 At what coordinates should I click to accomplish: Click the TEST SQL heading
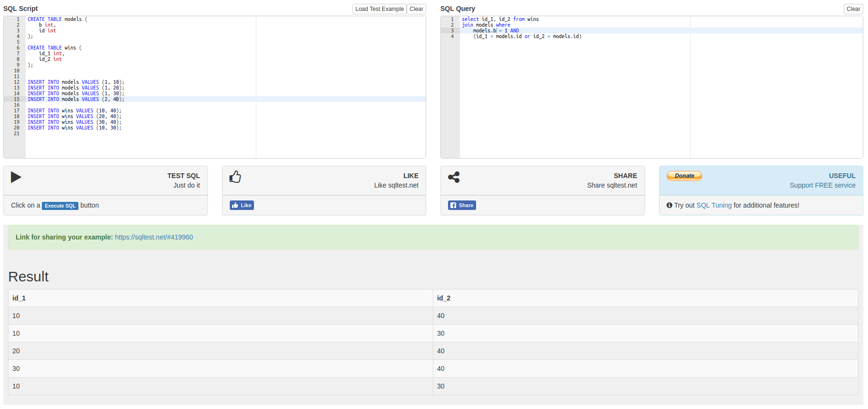184,176
